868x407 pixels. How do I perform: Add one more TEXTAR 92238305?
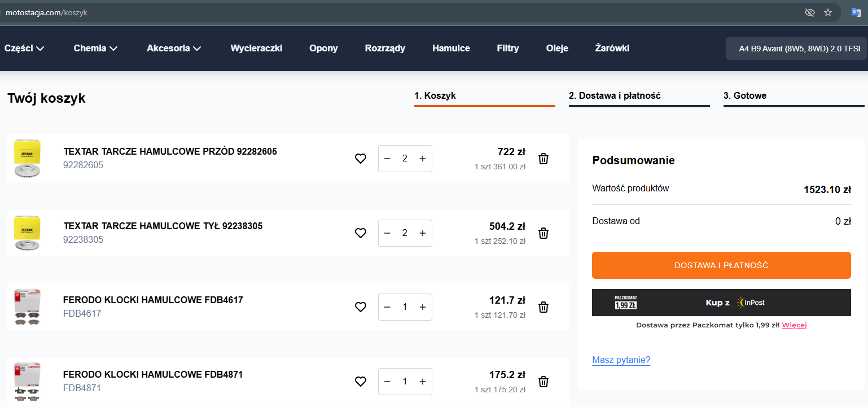(x=423, y=233)
